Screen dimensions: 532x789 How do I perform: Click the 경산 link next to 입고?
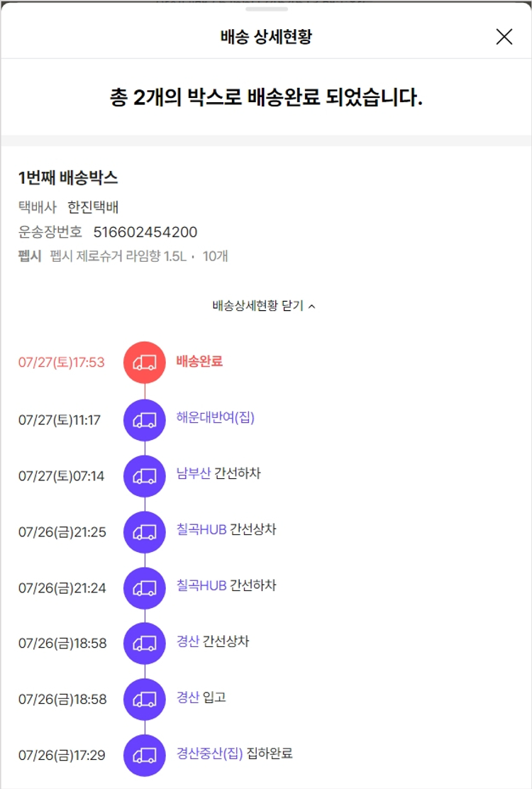pos(188,697)
